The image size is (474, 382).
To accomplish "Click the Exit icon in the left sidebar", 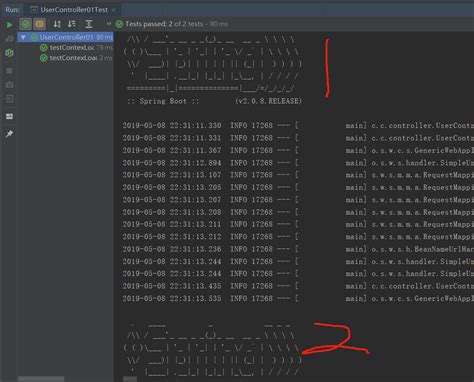I will (x=9, y=99).
